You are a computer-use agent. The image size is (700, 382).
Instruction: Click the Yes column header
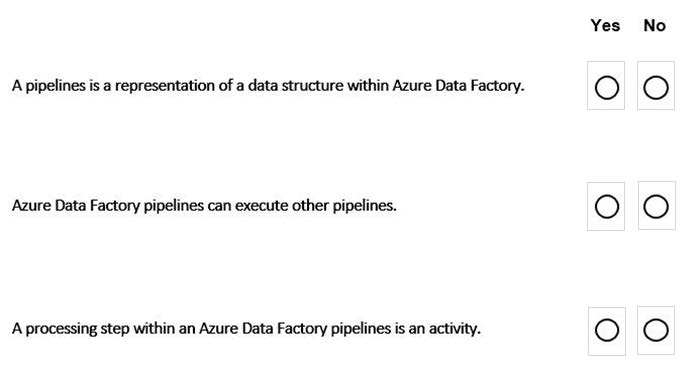(x=605, y=25)
